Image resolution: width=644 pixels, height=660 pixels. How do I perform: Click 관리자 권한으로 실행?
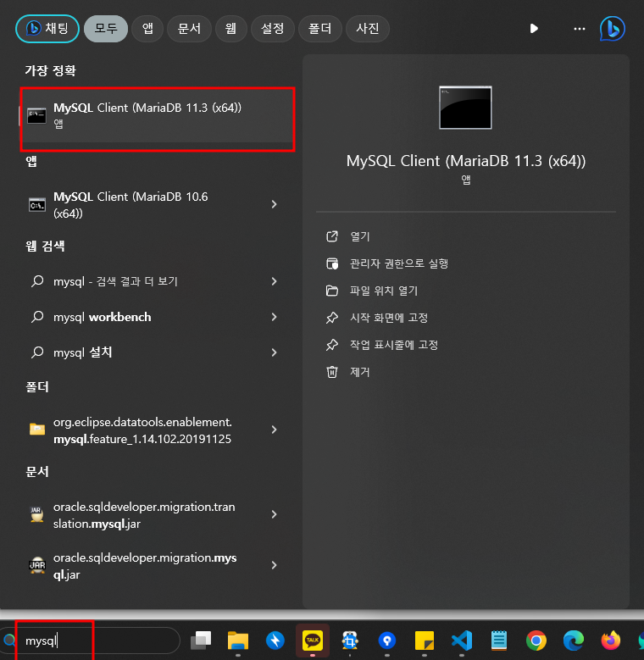(399, 263)
